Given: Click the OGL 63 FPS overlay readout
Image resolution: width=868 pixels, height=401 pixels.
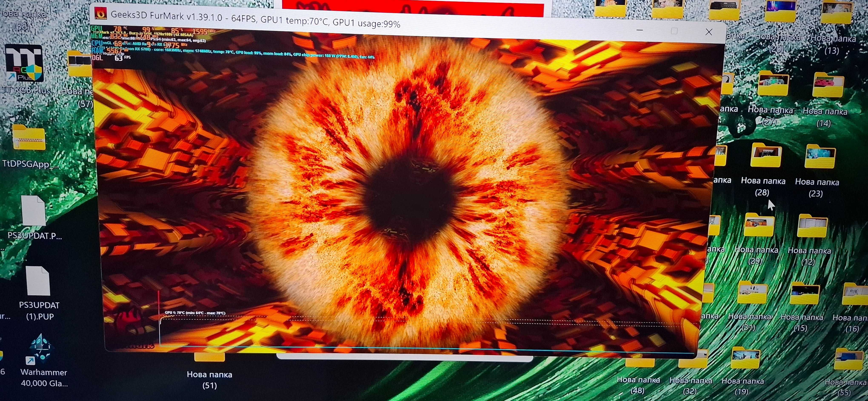Looking at the screenshot, I should (x=111, y=58).
